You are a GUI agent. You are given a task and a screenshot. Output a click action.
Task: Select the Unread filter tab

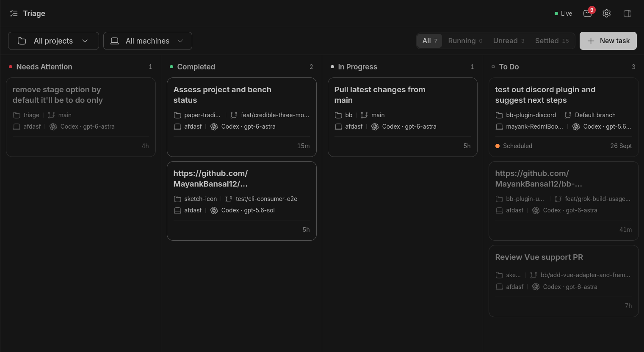pyautogui.click(x=509, y=41)
